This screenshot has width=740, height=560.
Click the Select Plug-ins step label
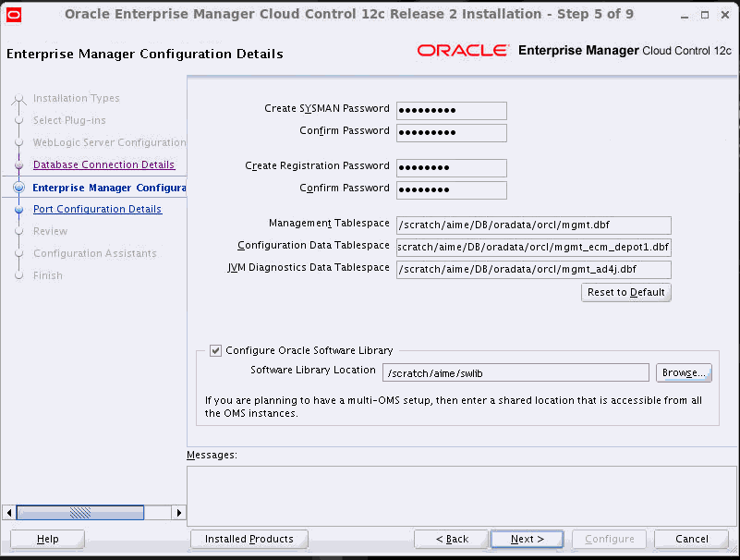[69, 120]
